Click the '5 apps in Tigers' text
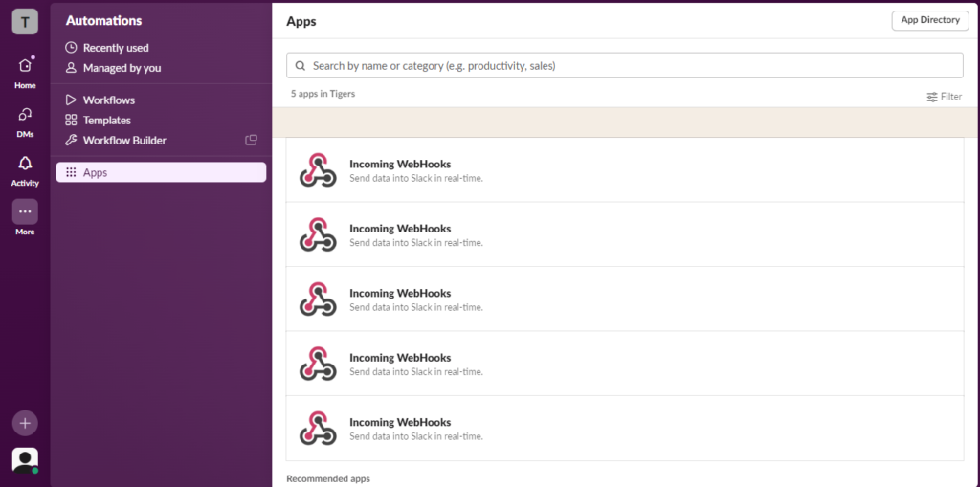 [323, 94]
